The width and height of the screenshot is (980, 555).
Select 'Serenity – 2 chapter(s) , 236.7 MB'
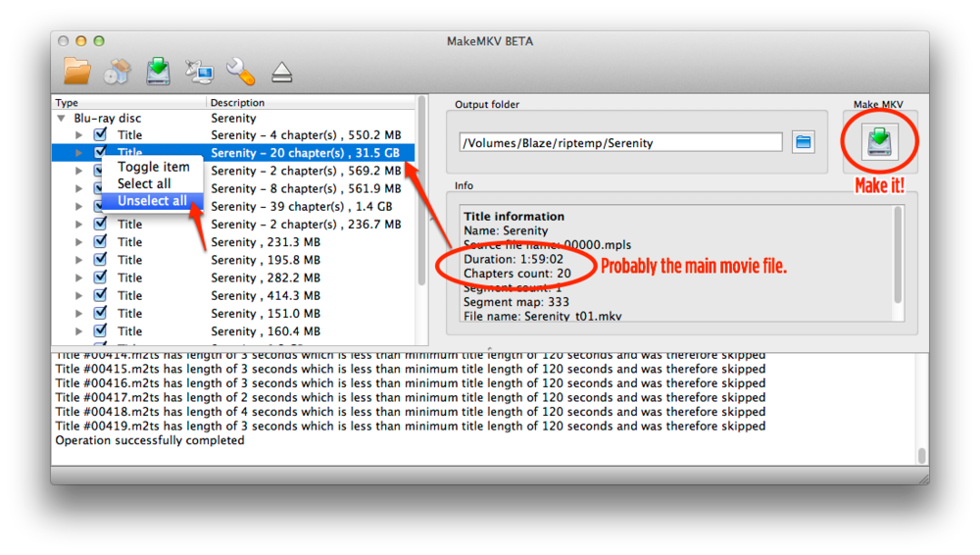(306, 224)
